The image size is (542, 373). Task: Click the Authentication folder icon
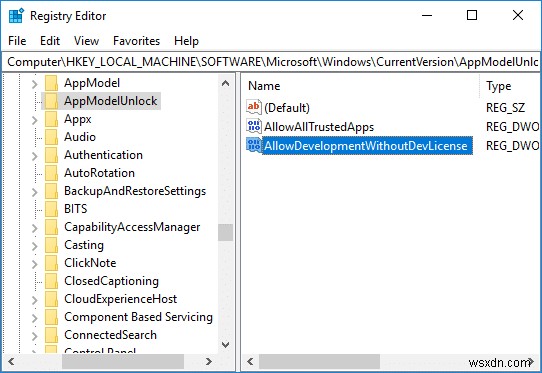[51, 155]
